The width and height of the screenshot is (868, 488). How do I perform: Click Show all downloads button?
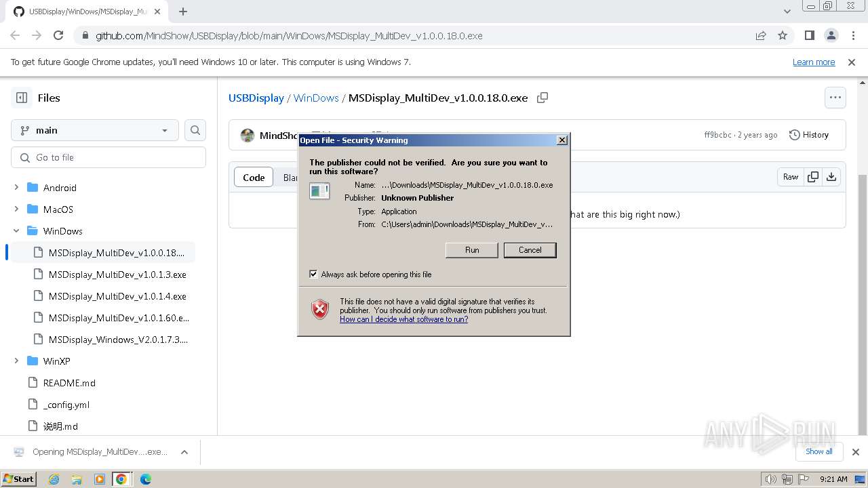(819, 451)
